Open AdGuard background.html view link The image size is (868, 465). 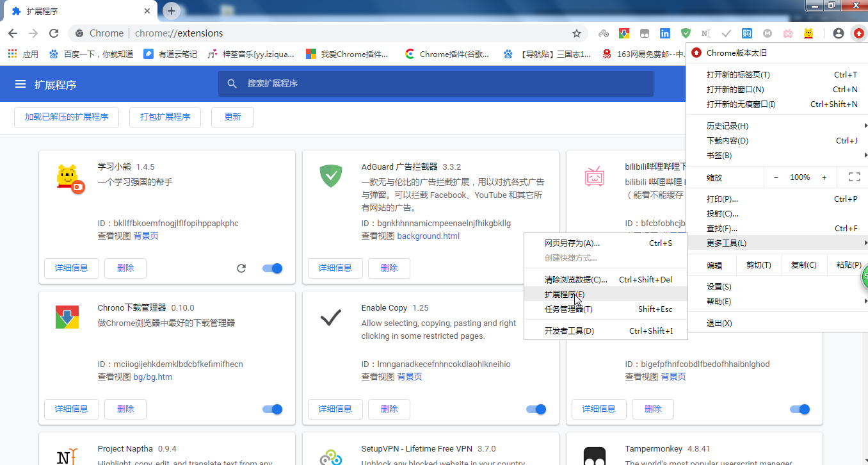(428, 236)
